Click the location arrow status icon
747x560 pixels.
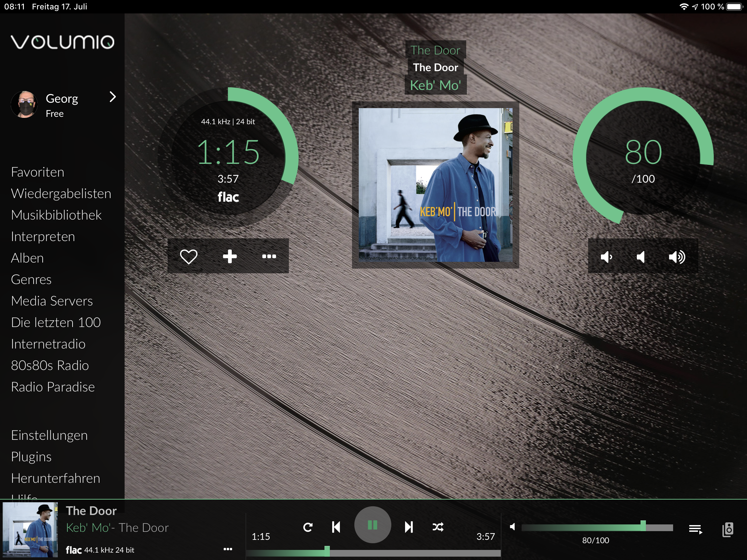point(695,7)
